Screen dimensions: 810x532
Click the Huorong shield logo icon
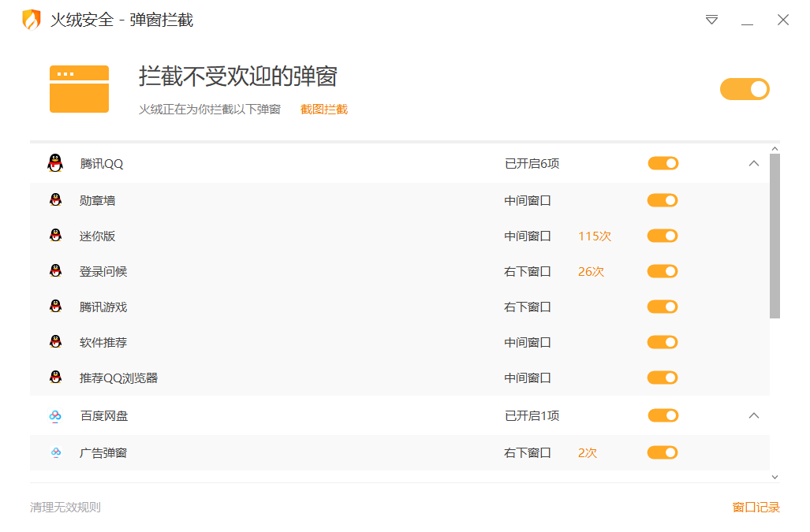pos(32,20)
